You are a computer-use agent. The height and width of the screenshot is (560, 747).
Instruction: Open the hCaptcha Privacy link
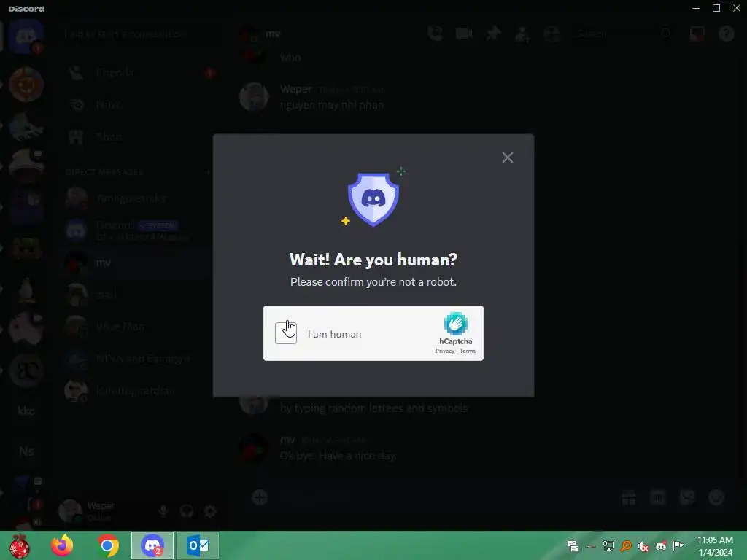[444, 351]
